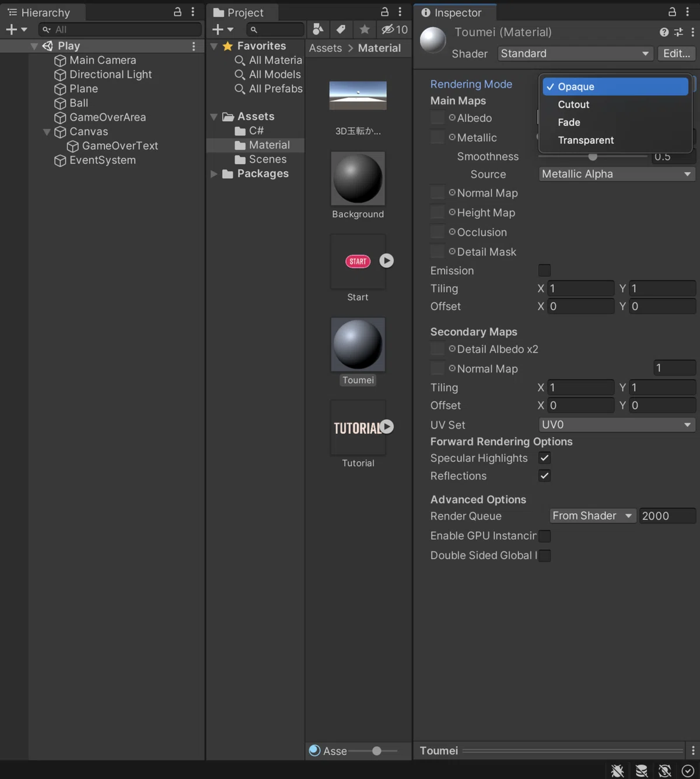This screenshot has height=779, width=700.
Task: Select All Prefabs in Favorites
Action: point(276,89)
